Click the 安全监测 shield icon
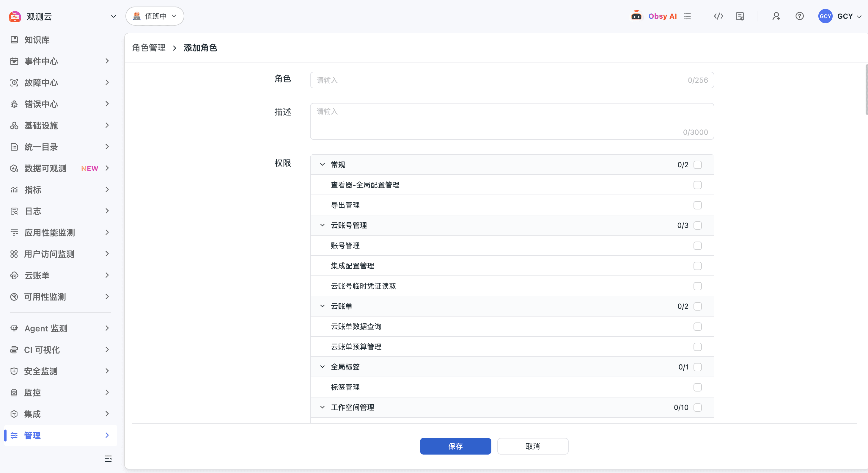Viewport: 868px width, 473px height. 14,371
